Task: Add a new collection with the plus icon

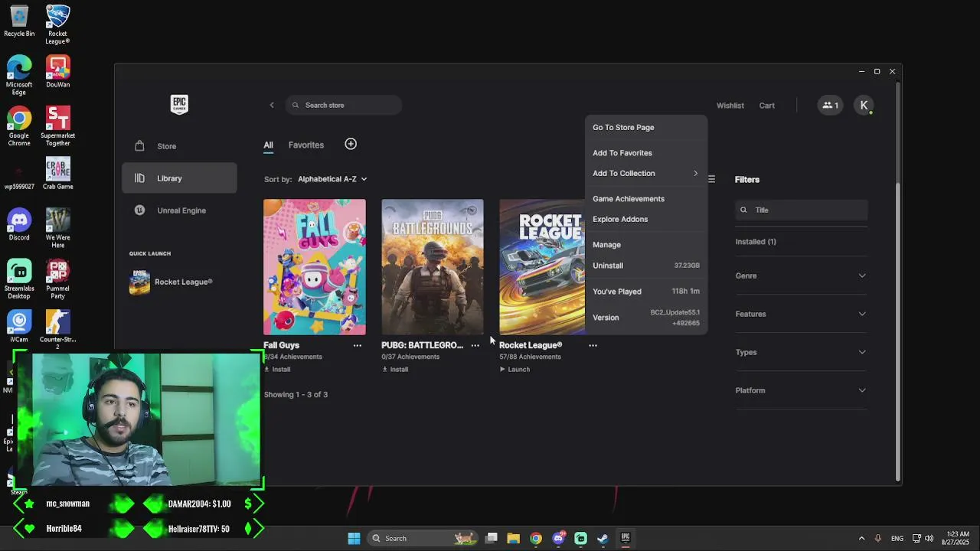Action: coord(351,144)
